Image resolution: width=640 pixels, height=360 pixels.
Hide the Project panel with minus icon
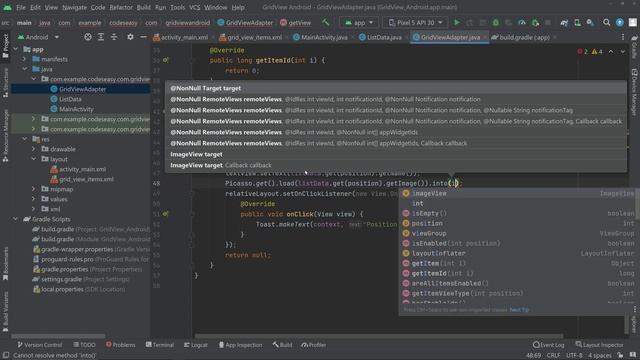click(143, 37)
